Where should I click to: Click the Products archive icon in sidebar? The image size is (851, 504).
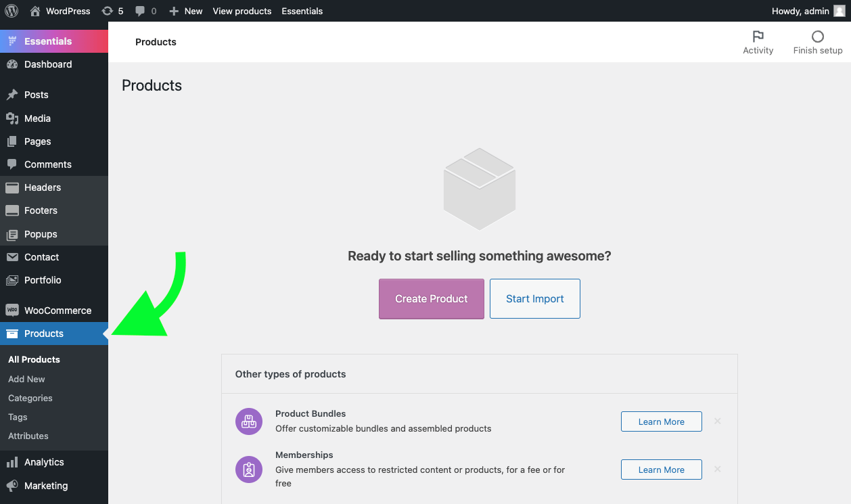[x=12, y=334]
